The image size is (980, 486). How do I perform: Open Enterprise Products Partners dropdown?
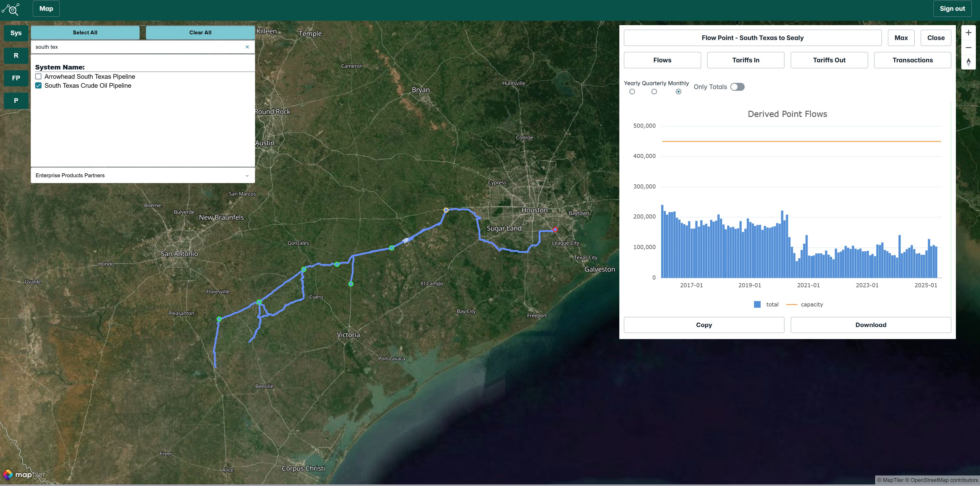[x=143, y=175]
